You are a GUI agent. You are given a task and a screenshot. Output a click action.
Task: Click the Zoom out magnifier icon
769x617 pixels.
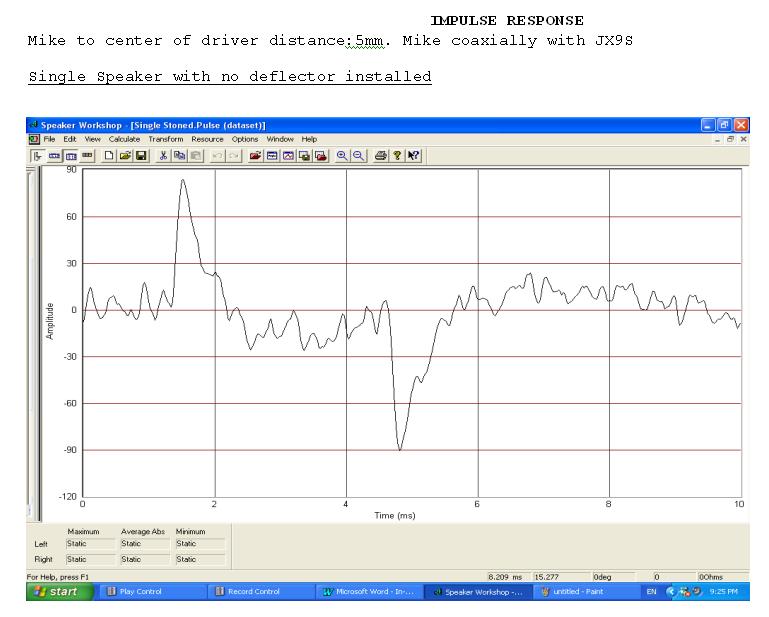(359, 156)
